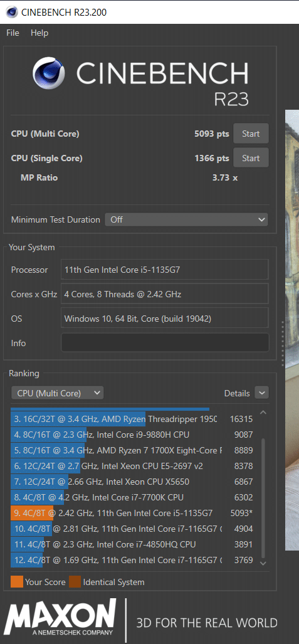Select the Intel Core i9-9880H ranking row
Screen dimensions: 299x644
point(134,435)
